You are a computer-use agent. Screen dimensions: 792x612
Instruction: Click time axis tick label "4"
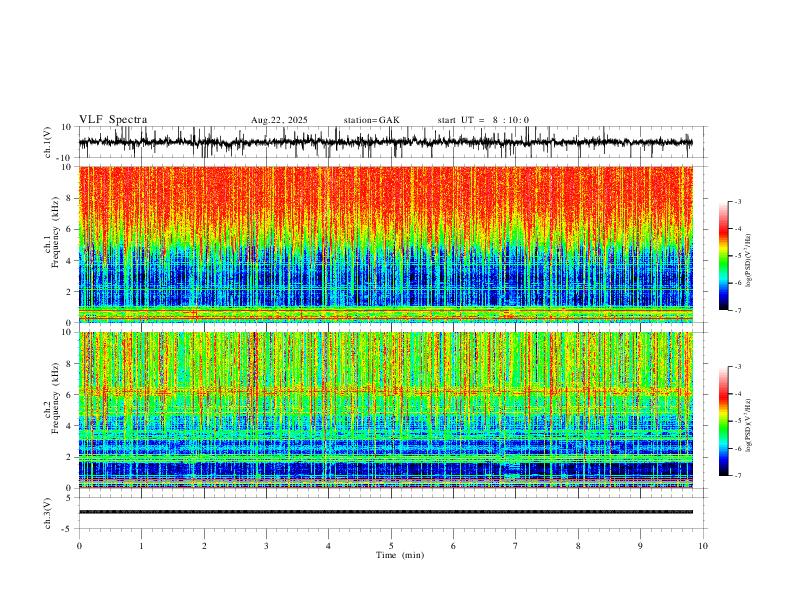pos(328,546)
